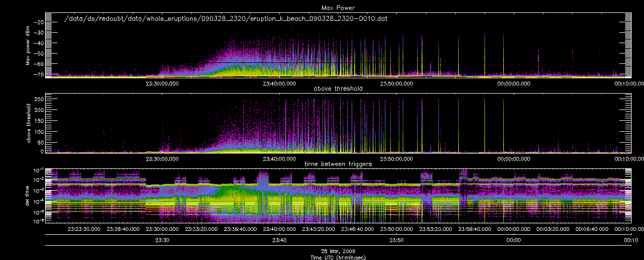
Task: Click the '23:40:00.000' label under Max Power plot
Action: pyautogui.click(x=279, y=84)
